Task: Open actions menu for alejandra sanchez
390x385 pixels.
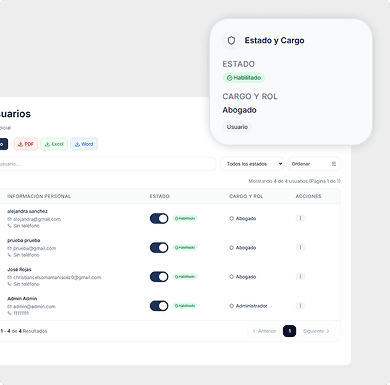Action: coord(300,218)
